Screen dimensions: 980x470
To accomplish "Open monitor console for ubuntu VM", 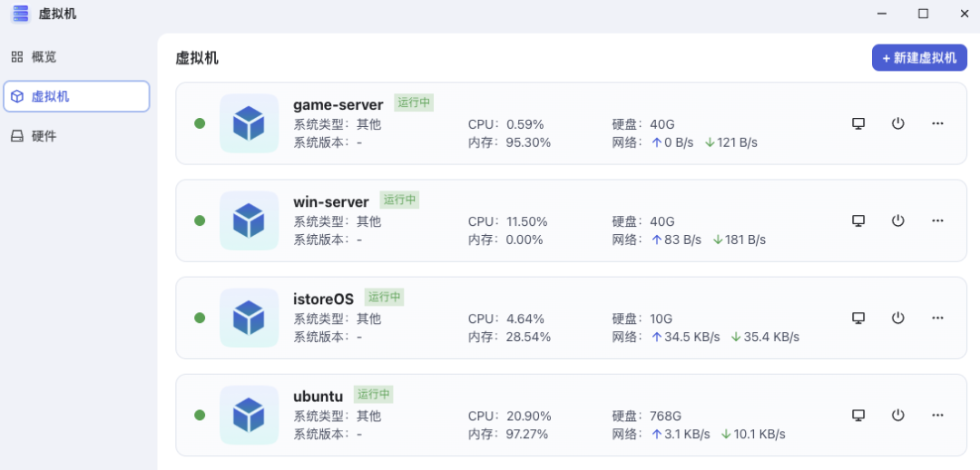I will coord(858,415).
